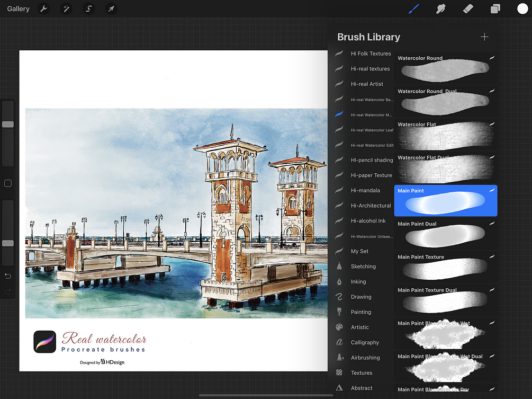Tap the bridge painting on canvas

(x=176, y=213)
